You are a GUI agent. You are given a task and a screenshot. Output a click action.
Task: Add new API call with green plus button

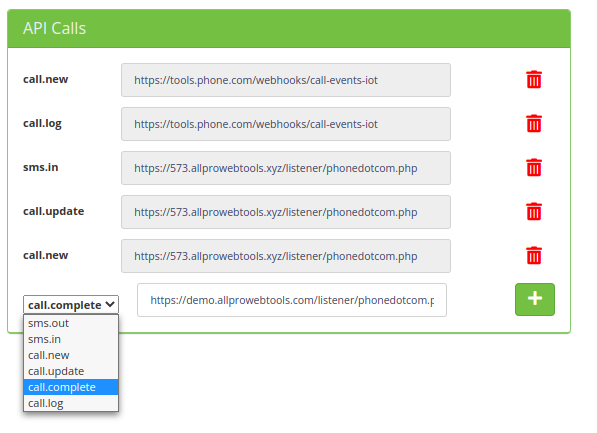[535, 299]
